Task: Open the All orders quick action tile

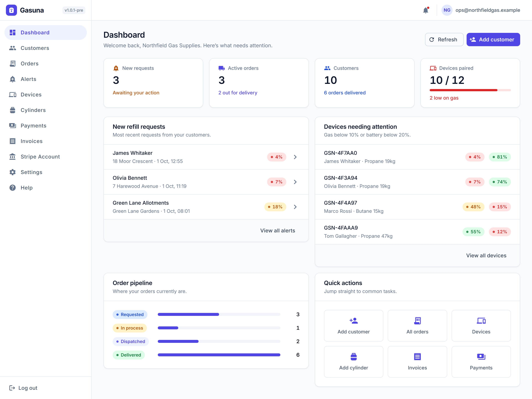Action: [x=417, y=326]
